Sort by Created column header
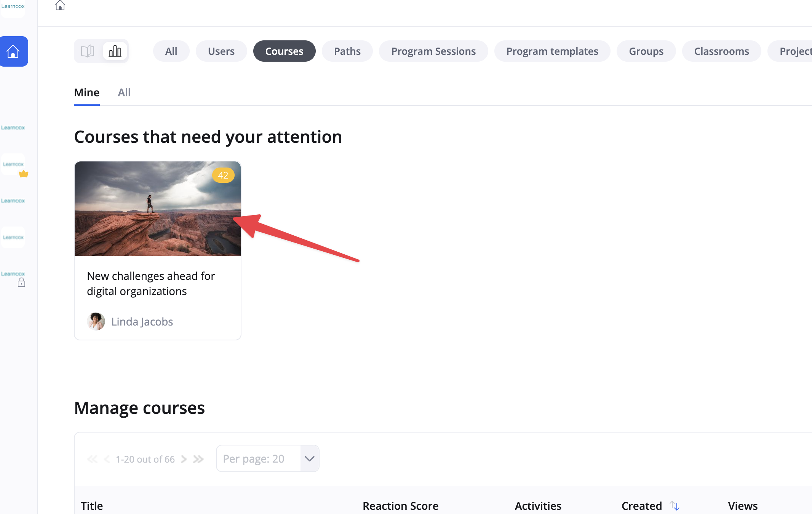812x514 pixels. pyautogui.click(x=642, y=506)
